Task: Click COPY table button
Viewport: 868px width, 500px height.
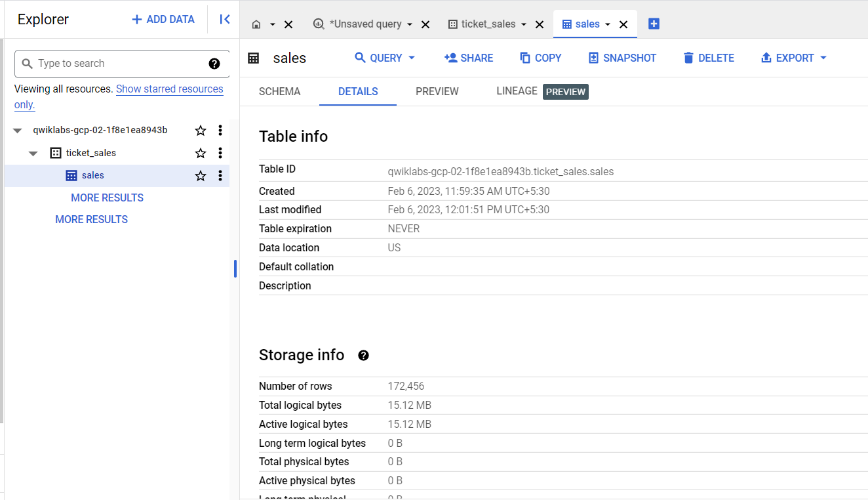Action: click(x=541, y=58)
